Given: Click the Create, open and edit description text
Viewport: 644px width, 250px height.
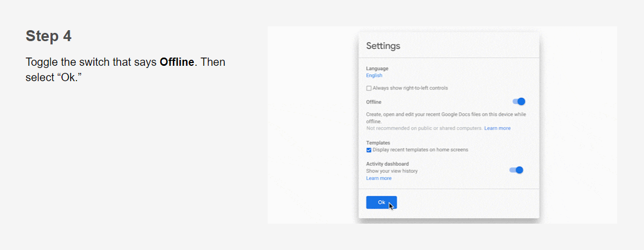Looking at the screenshot, I should (x=446, y=118).
